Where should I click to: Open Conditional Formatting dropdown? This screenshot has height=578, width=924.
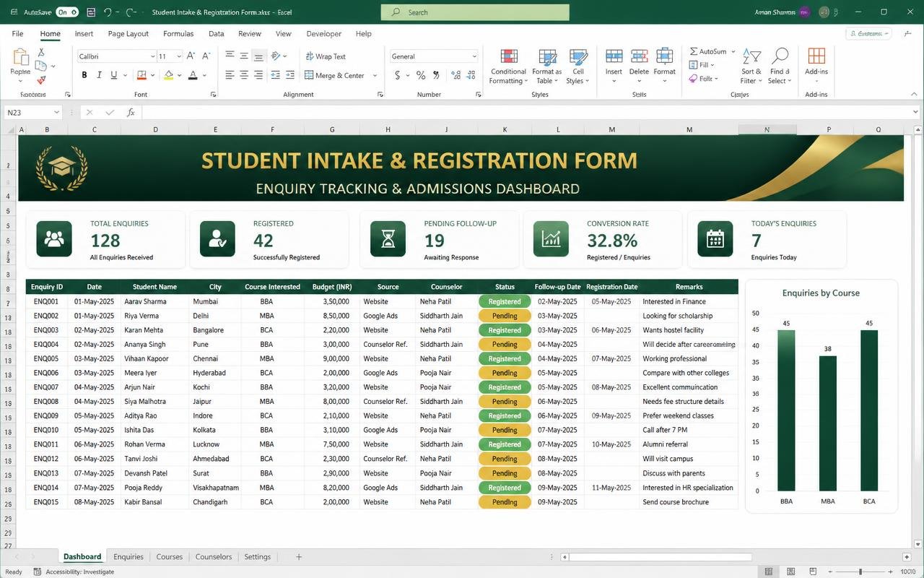tap(509, 67)
